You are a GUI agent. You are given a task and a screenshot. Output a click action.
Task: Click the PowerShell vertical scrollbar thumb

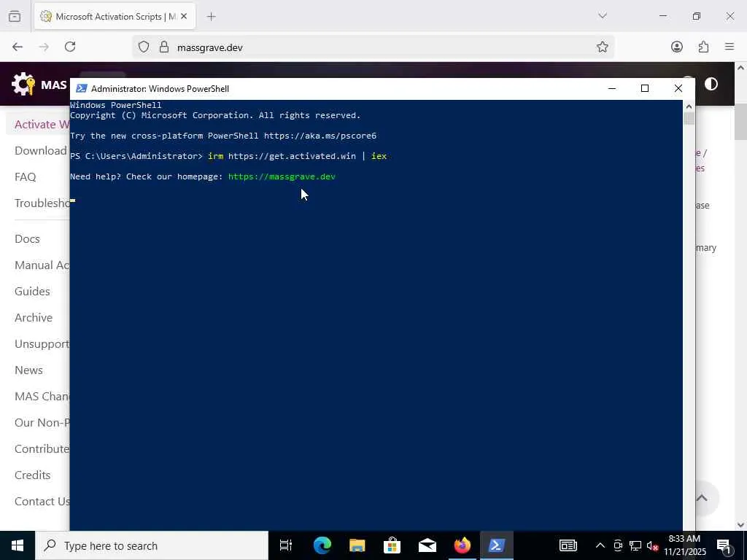click(689, 119)
